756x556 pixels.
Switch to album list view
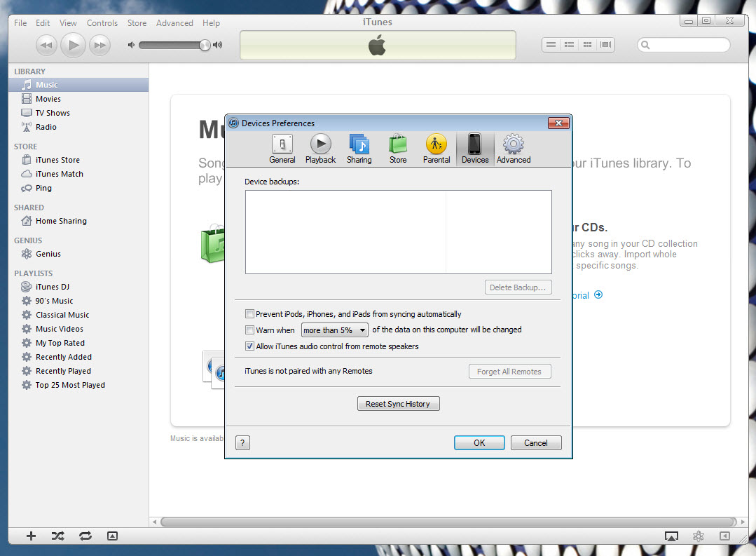click(x=569, y=45)
